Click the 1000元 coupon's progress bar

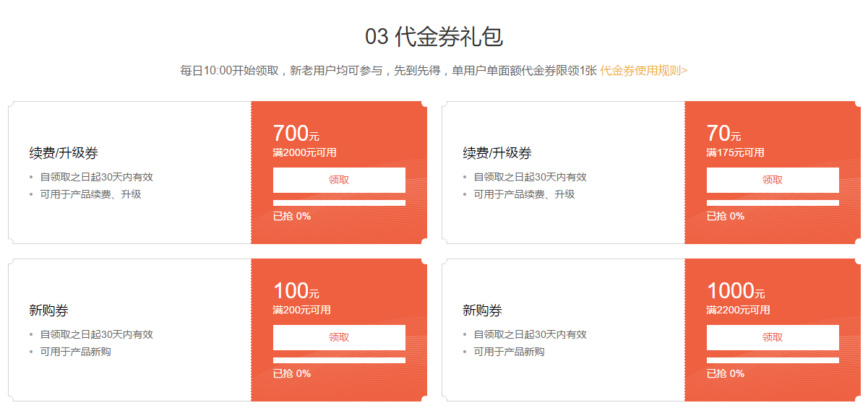pyautogui.click(x=773, y=360)
